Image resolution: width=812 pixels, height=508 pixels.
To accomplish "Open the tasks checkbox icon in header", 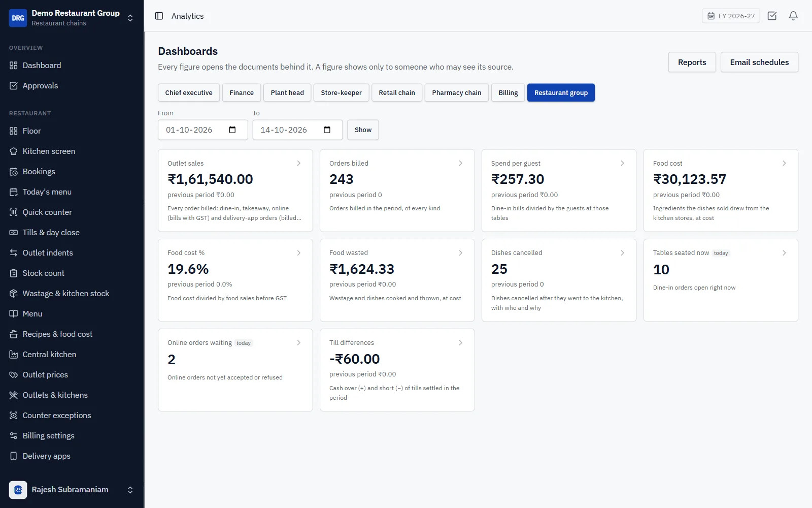I will (x=772, y=16).
